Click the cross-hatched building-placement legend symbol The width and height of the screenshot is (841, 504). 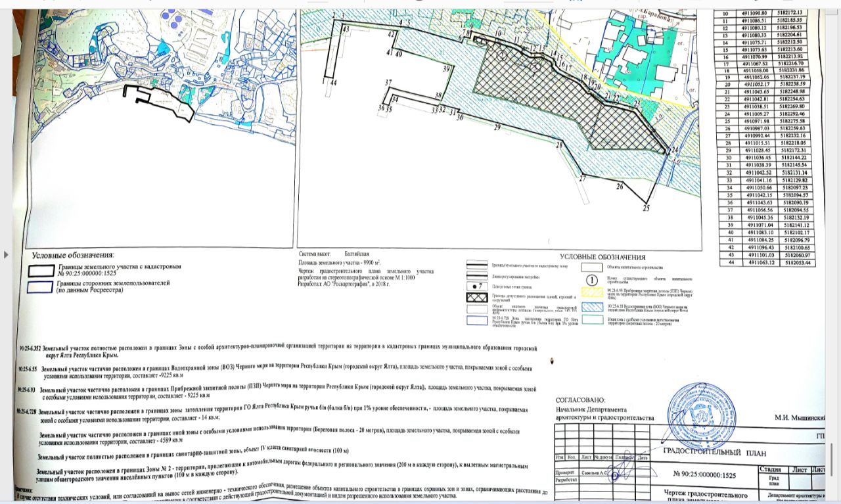pos(478,299)
